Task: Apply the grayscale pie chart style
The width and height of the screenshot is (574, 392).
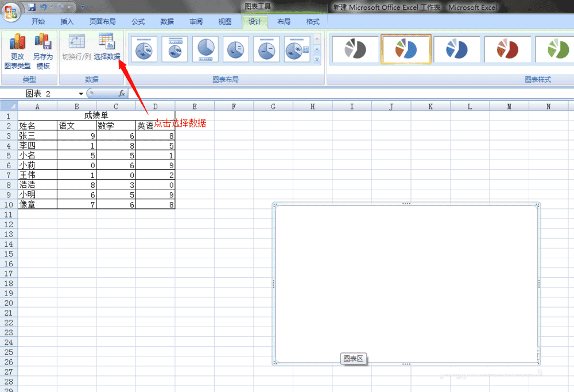Action: pos(355,49)
